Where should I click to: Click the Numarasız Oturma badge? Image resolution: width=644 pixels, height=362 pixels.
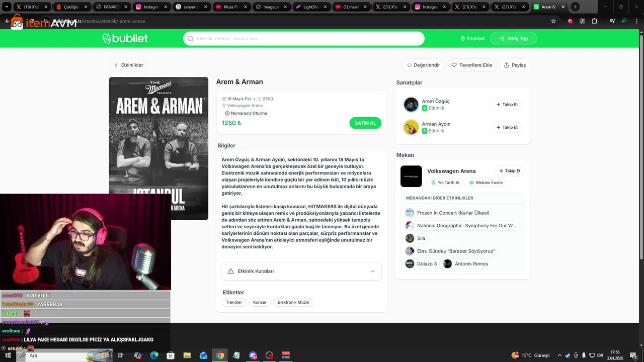(x=246, y=113)
